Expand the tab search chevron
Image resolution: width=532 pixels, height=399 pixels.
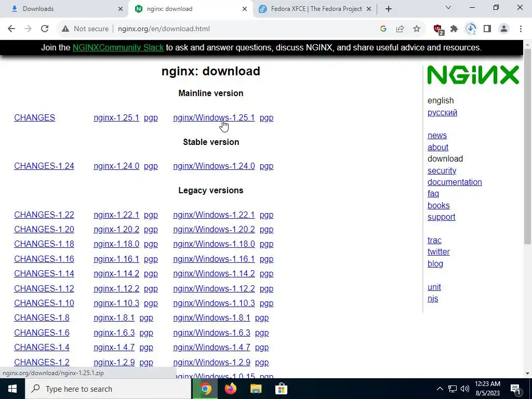(448, 7)
